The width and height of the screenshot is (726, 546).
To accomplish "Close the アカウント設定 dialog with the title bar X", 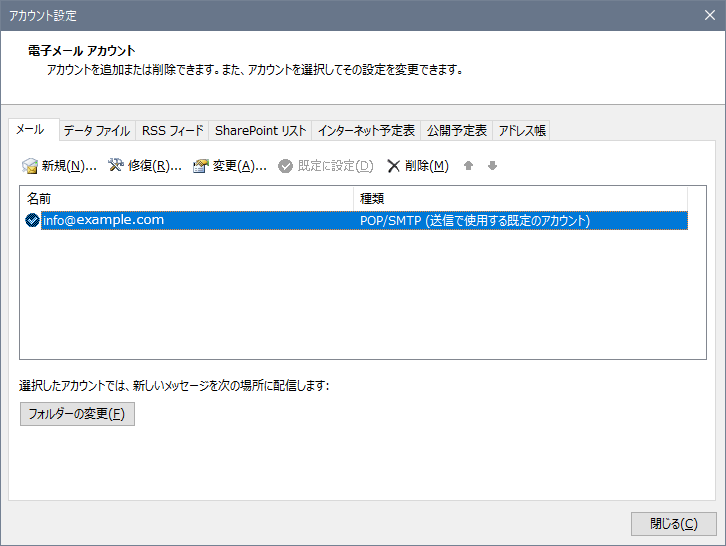I will (708, 15).
